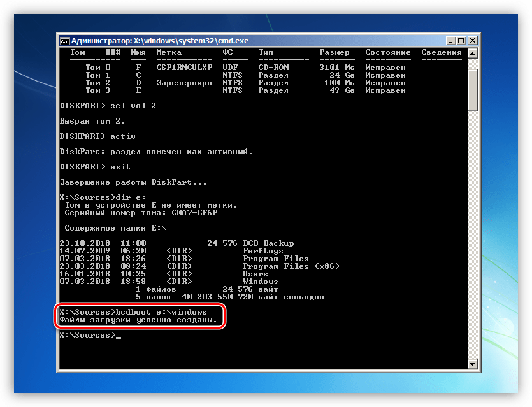Click the '49 Гб' size of Том 3

tap(341, 90)
